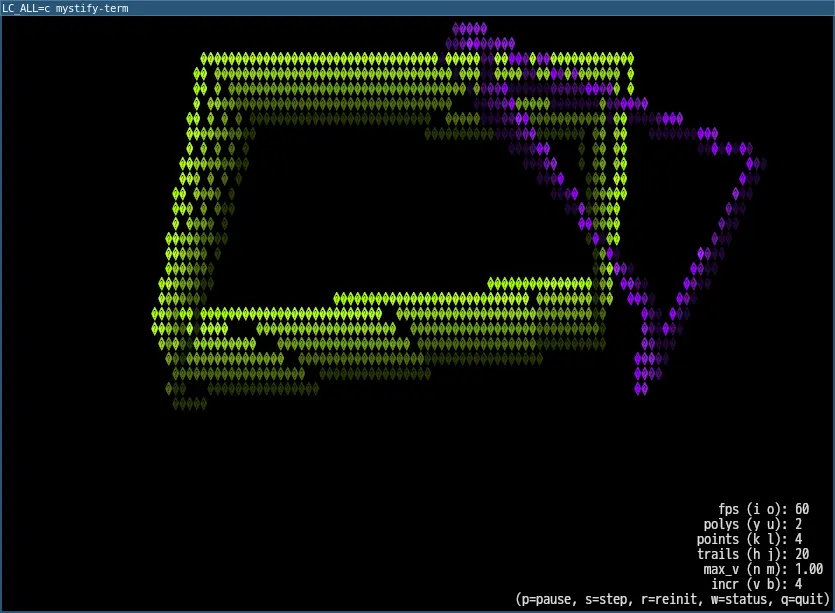Click the window title 'LC_ALL=c mystify-term'
The width and height of the screenshot is (835, 613).
pos(65,8)
